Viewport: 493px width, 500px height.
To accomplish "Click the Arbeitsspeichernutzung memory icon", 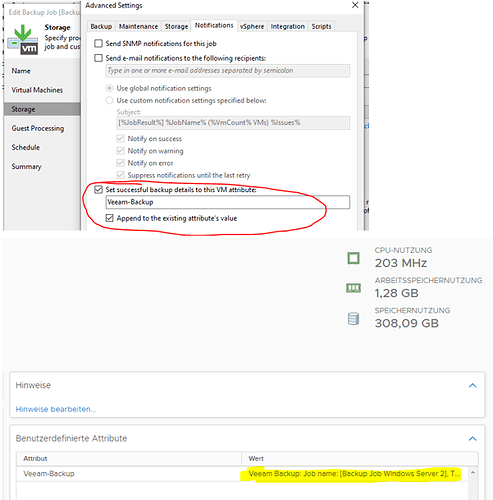I will pyautogui.click(x=353, y=288).
